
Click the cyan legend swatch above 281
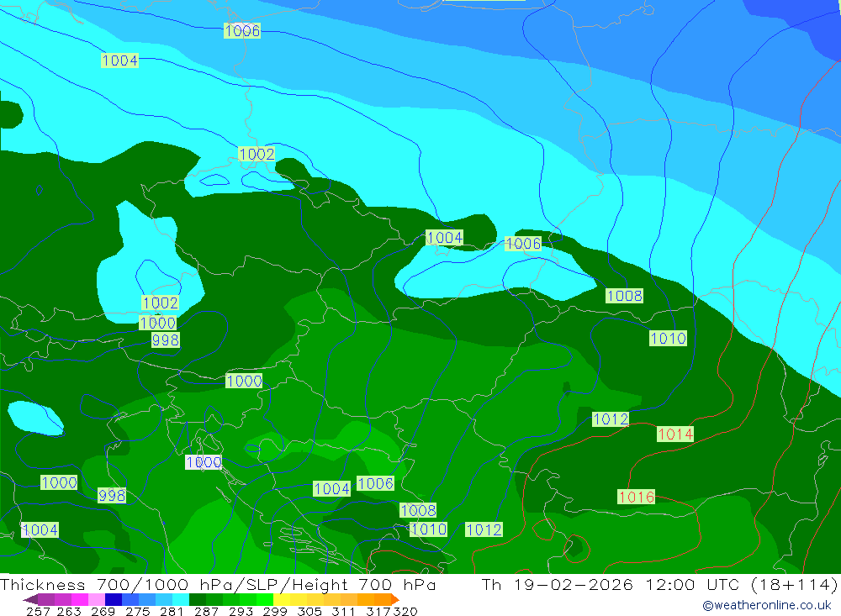point(180,599)
